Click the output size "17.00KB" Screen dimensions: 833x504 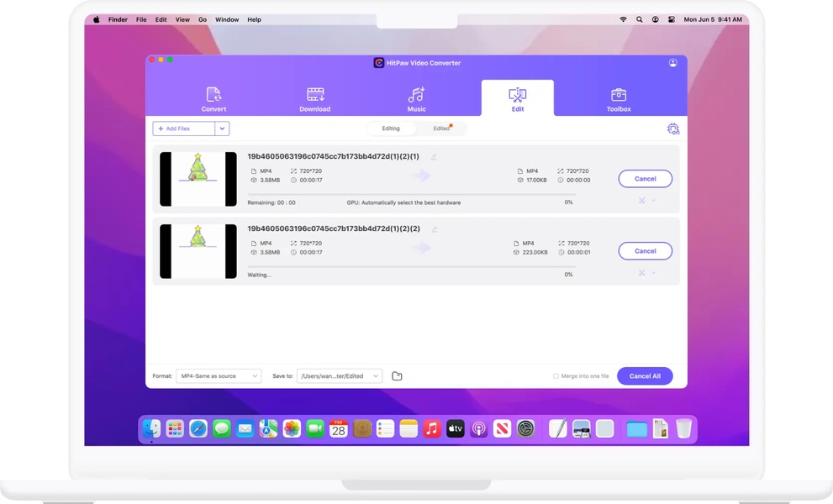[536, 180]
